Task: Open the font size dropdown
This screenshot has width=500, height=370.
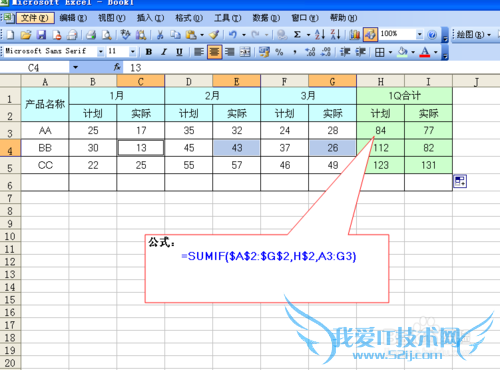Action: [x=133, y=52]
